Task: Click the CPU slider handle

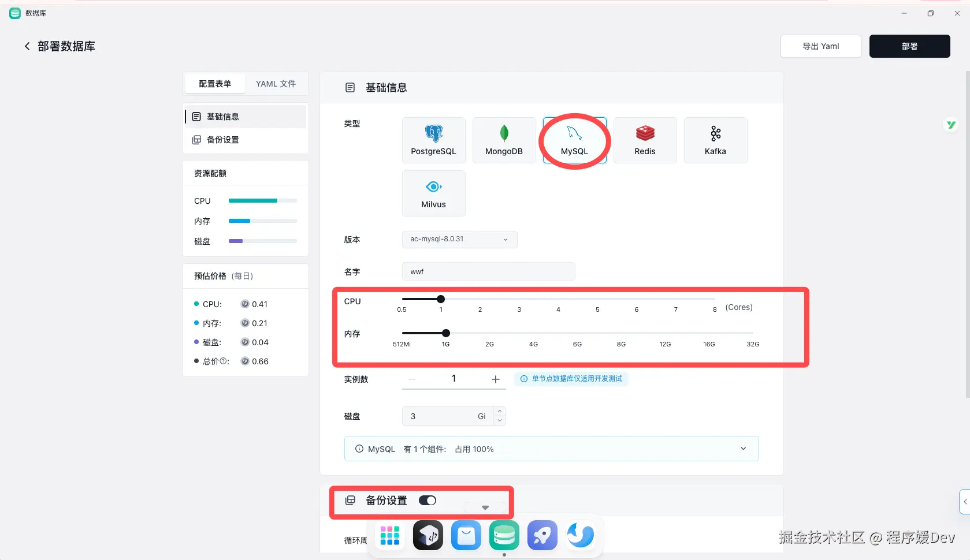Action: (441, 299)
